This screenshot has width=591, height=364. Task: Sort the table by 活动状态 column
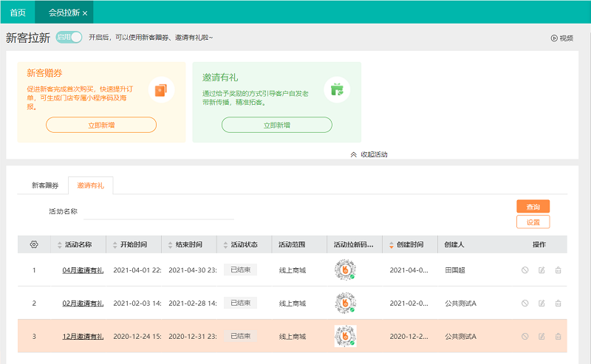[241, 244]
